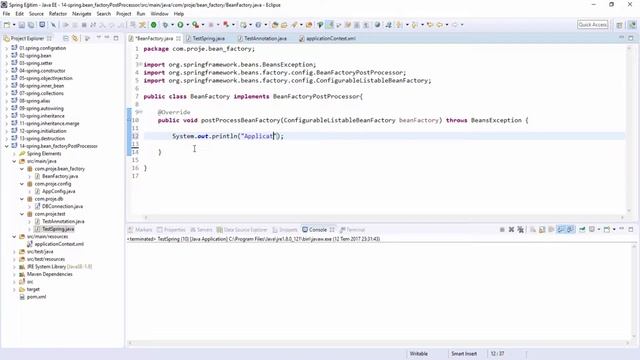Click the Save All toolbar icon
Viewport: 640px width, 360px height.
point(31,25)
